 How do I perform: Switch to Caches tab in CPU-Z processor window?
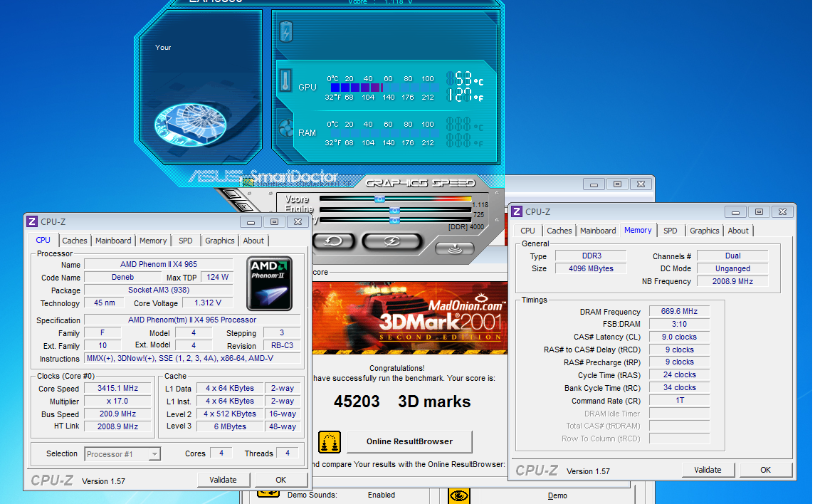tap(74, 241)
